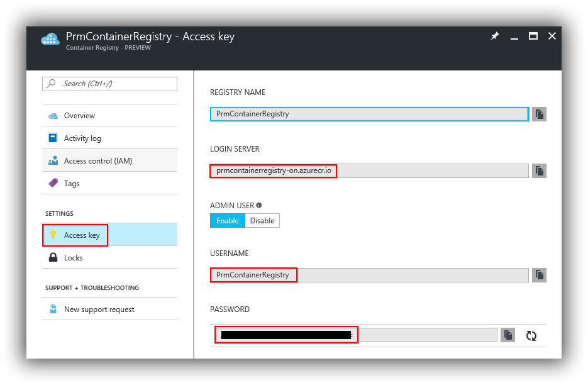
Task: Maximize the Access key blade
Action: point(533,36)
